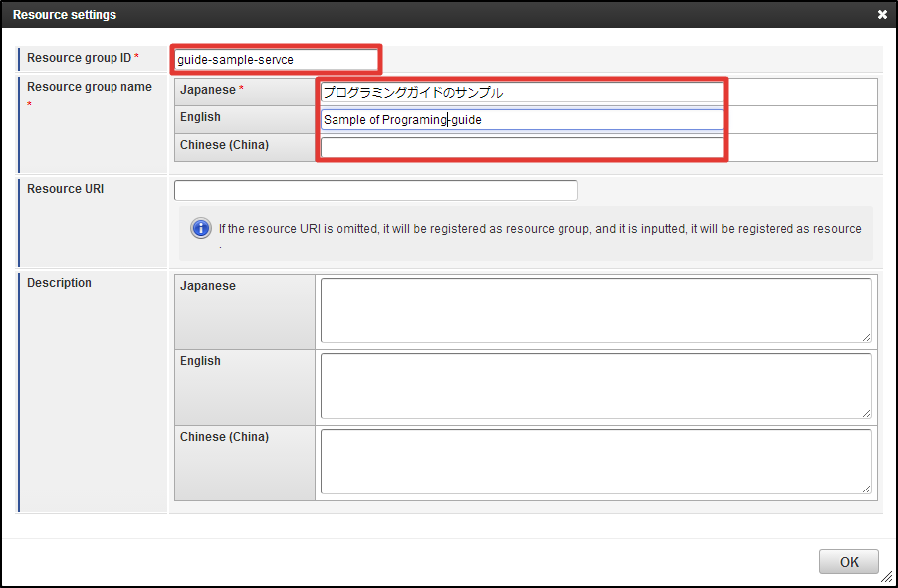Click the resource URI info message text

540,235
